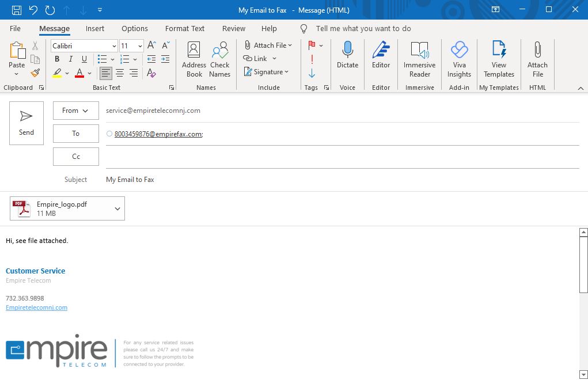
Task: Open Basic Text dialog launcher
Action: (x=172, y=88)
